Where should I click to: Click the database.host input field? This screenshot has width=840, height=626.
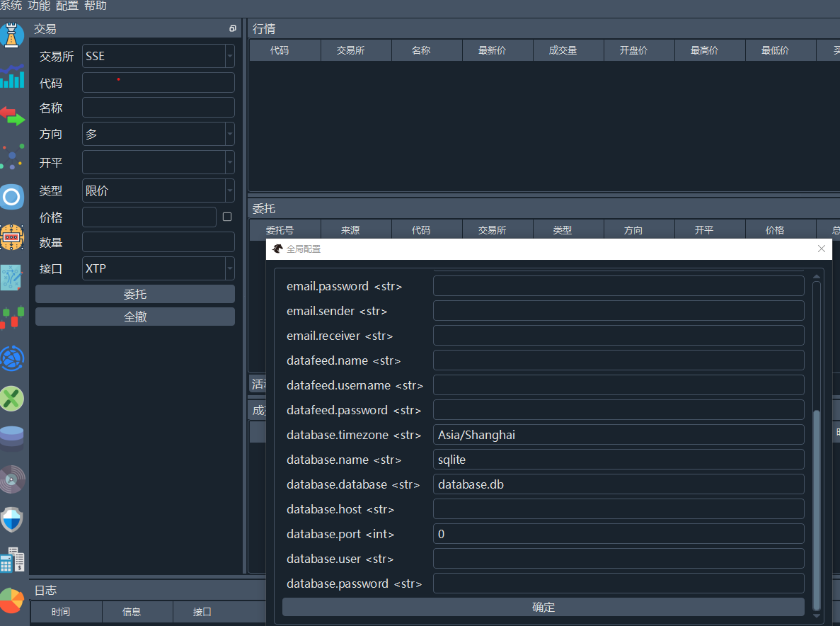click(619, 508)
